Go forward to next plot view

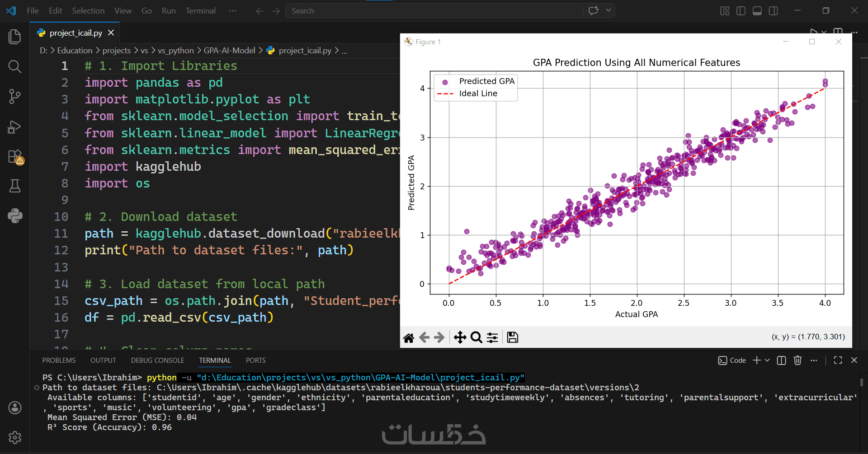point(439,337)
